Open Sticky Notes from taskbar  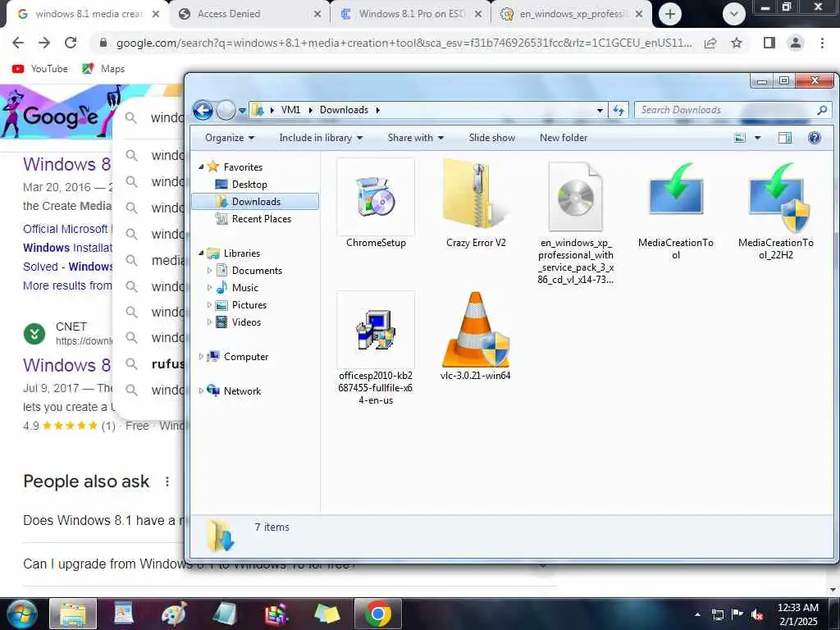pyautogui.click(x=326, y=614)
